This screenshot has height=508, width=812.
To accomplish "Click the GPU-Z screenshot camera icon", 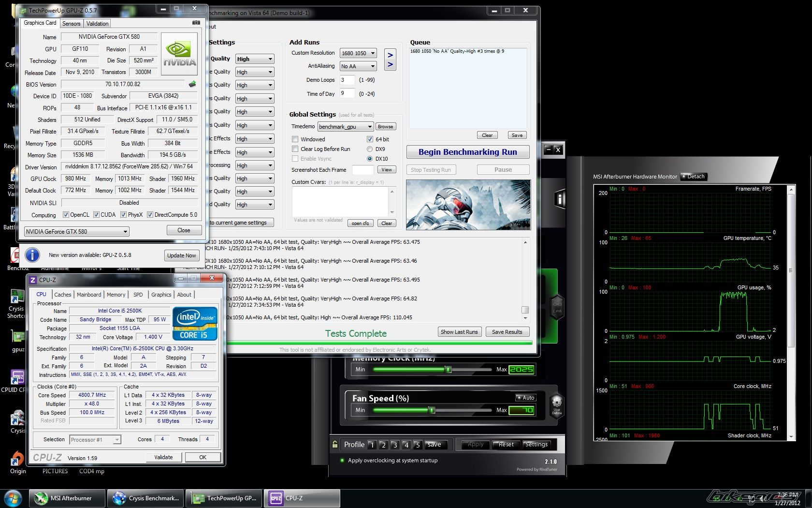I will 196,23.
